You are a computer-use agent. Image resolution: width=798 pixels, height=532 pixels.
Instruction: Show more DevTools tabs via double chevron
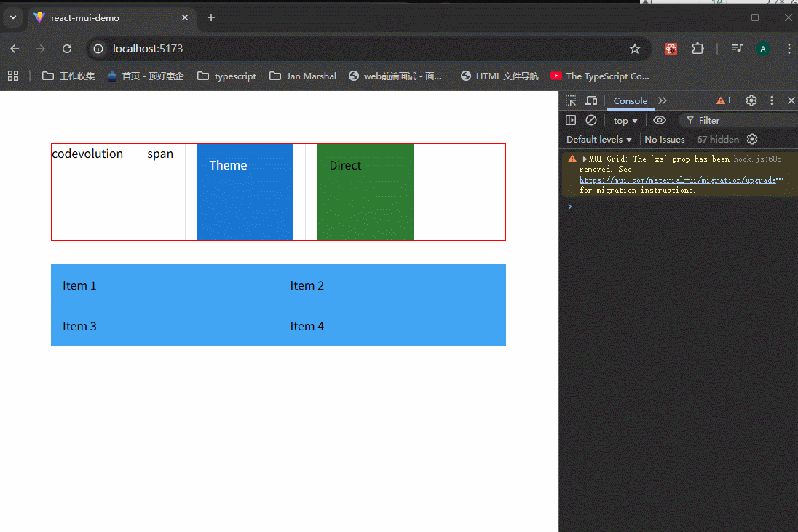[662, 100]
